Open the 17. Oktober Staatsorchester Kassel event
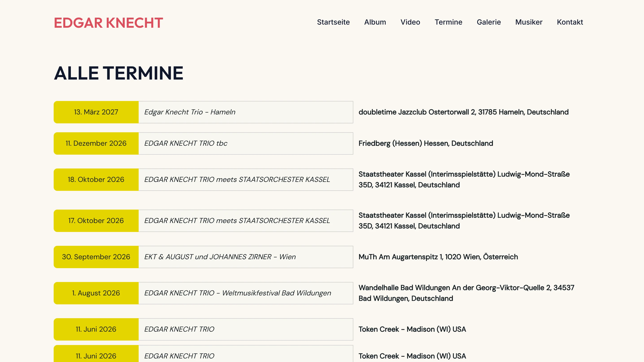The image size is (644, 362). 246,221
